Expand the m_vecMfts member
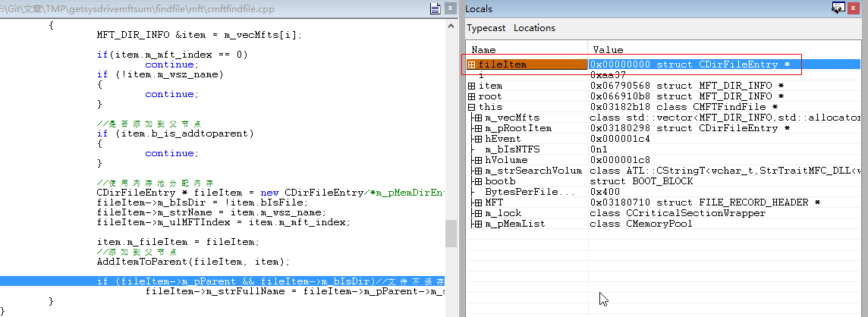Image resolution: width=868 pixels, height=317 pixels. tap(477, 118)
